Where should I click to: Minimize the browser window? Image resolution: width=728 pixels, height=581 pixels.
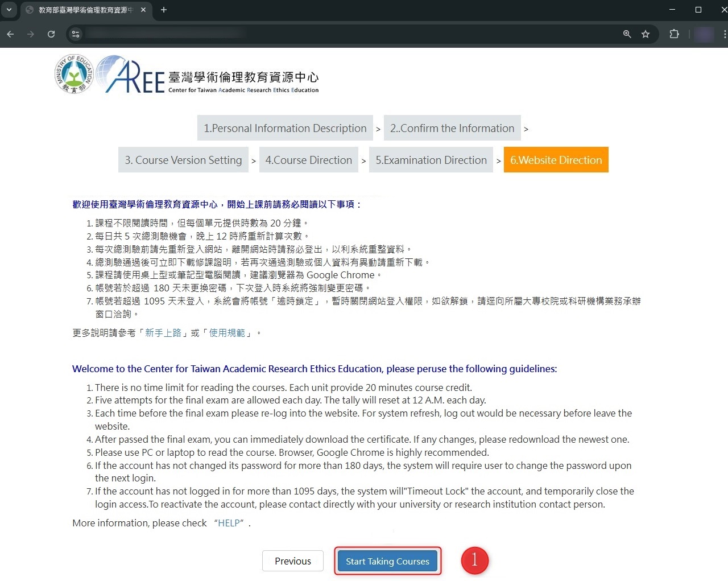672,10
